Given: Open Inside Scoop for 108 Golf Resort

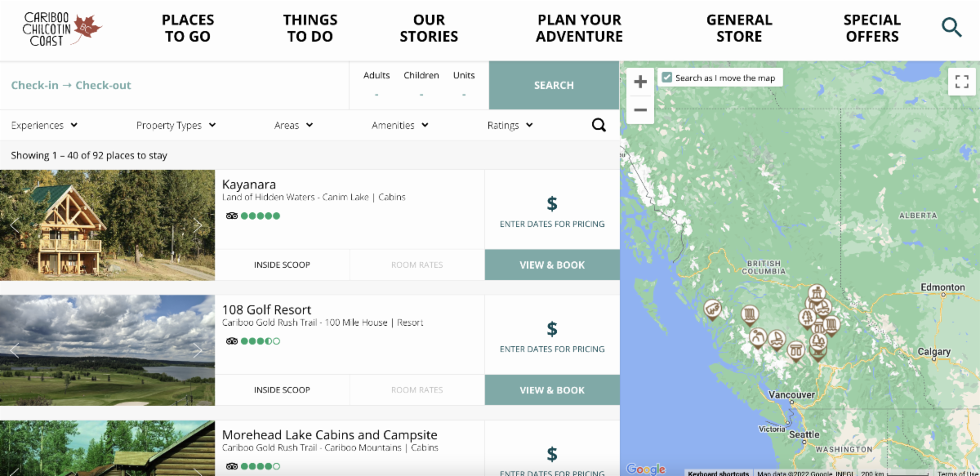Looking at the screenshot, I should pos(282,390).
